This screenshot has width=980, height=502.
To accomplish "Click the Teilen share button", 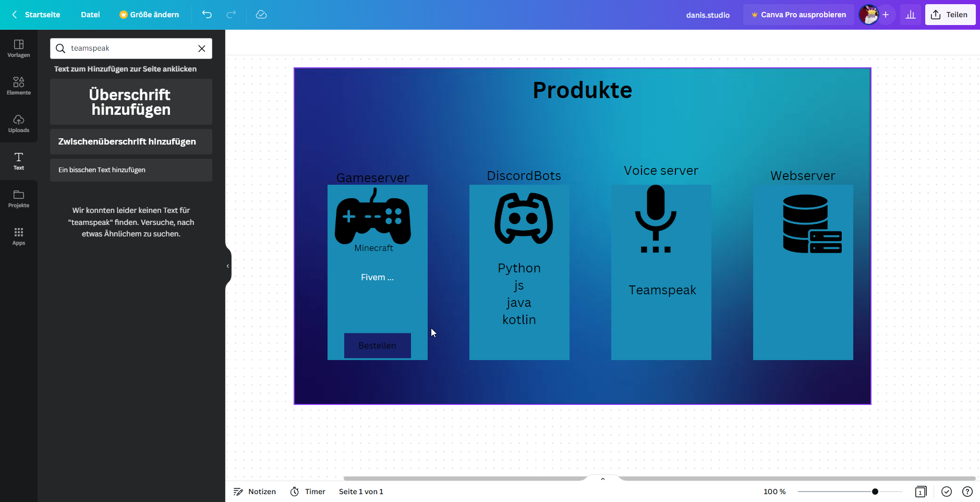I will click(x=950, y=15).
